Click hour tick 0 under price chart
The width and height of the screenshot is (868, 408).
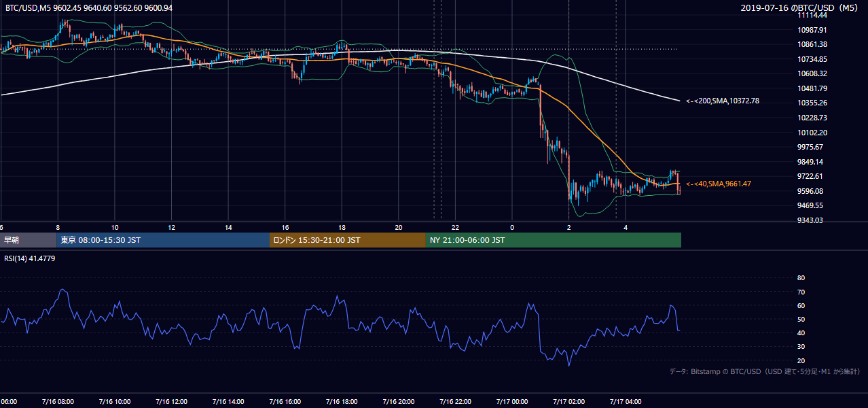512,227
